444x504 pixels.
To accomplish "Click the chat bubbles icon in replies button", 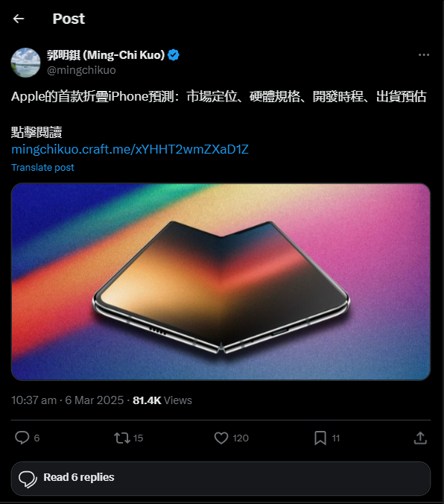I will point(28,479).
